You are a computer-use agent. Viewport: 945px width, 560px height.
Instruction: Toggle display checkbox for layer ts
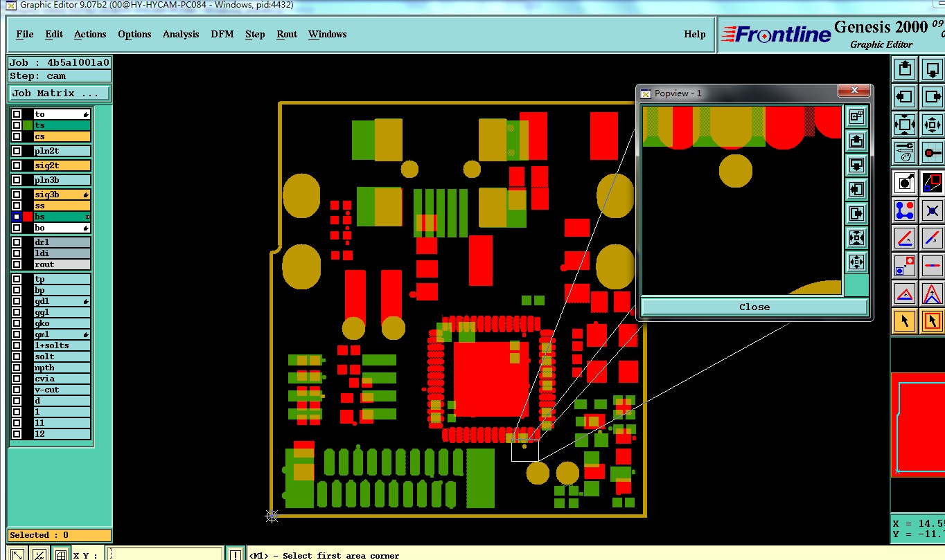[x=16, y=125]
